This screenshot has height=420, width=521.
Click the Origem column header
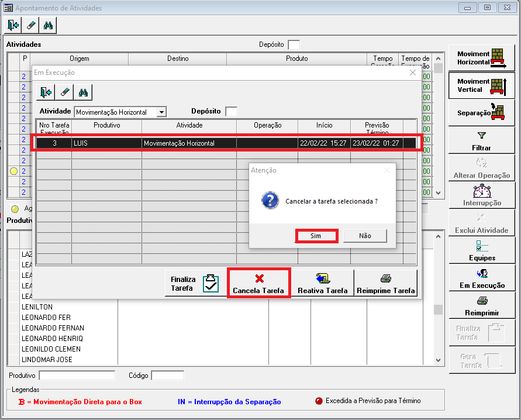click(80, 58)
